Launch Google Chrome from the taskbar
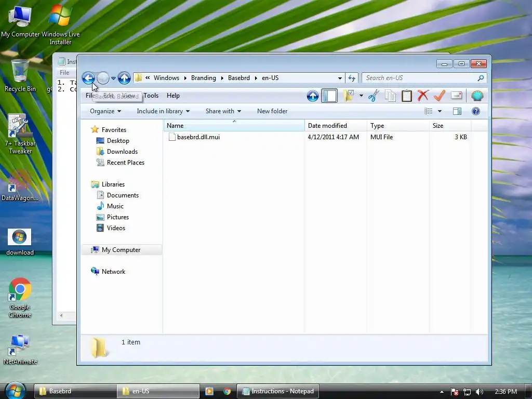This screenshot has width=532, height=399. [x=227, y=391]
